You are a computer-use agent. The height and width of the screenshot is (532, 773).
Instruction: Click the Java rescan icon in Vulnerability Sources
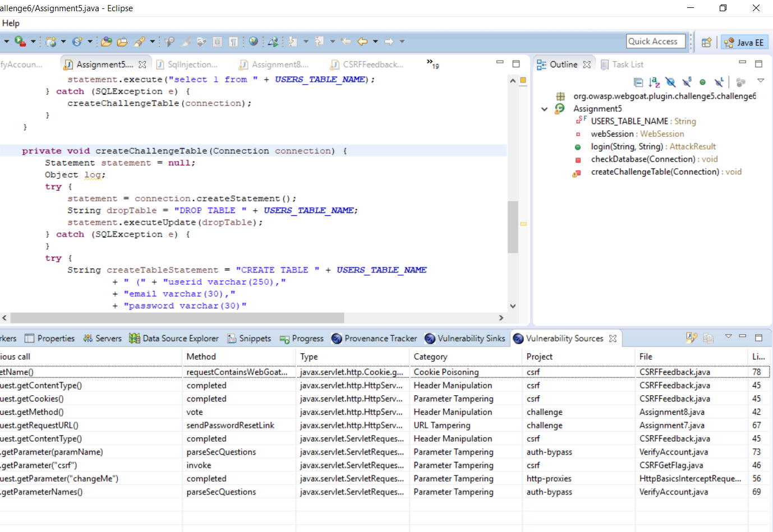coord(691,337)
